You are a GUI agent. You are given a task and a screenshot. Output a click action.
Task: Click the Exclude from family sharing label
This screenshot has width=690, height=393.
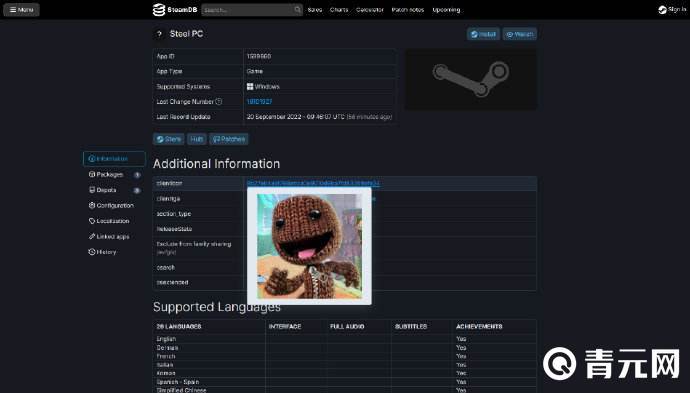click(x=194, y=244)
